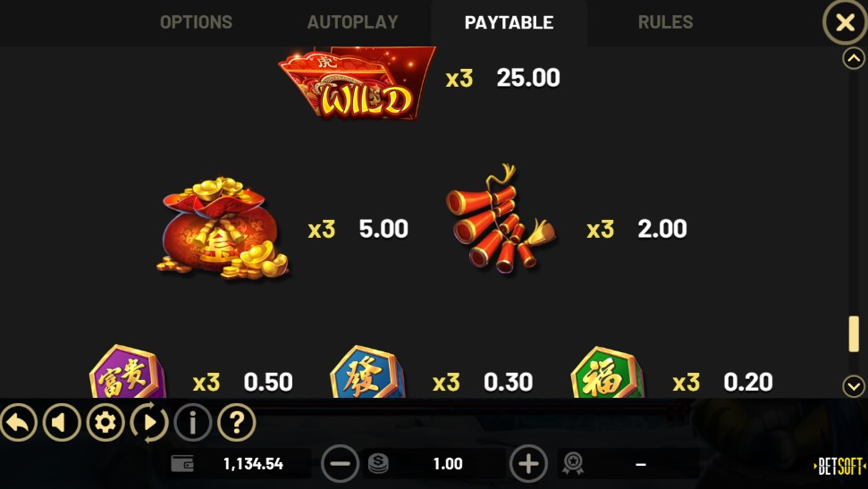Mute sound with the speaker icon
The image size is (868, 489).
click(62, 423)
